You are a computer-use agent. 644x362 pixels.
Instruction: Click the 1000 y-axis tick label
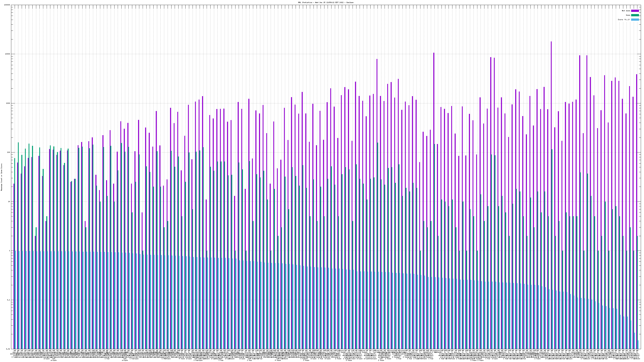coord(8,103)
